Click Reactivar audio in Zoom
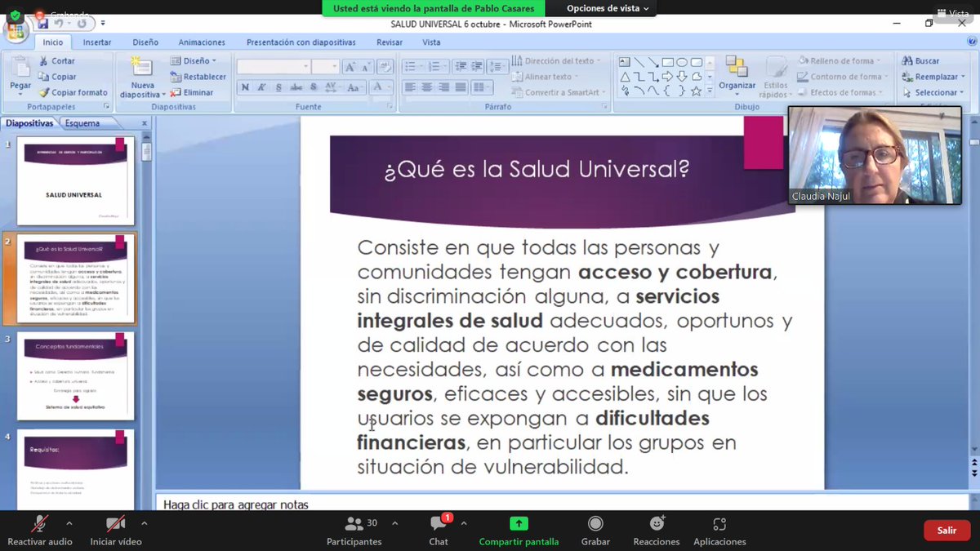 pos(40,531)
